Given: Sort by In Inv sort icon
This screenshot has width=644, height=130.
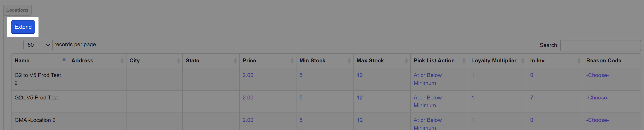Looking at the screenshot, I should [x=579, y=61].
